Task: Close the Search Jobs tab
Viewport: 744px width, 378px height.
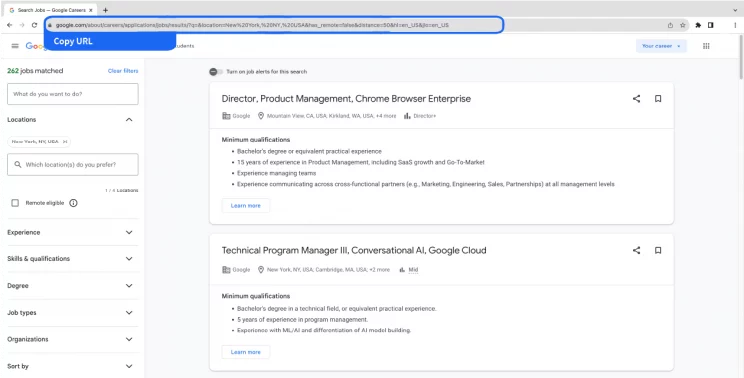Action: click(91, 10)
